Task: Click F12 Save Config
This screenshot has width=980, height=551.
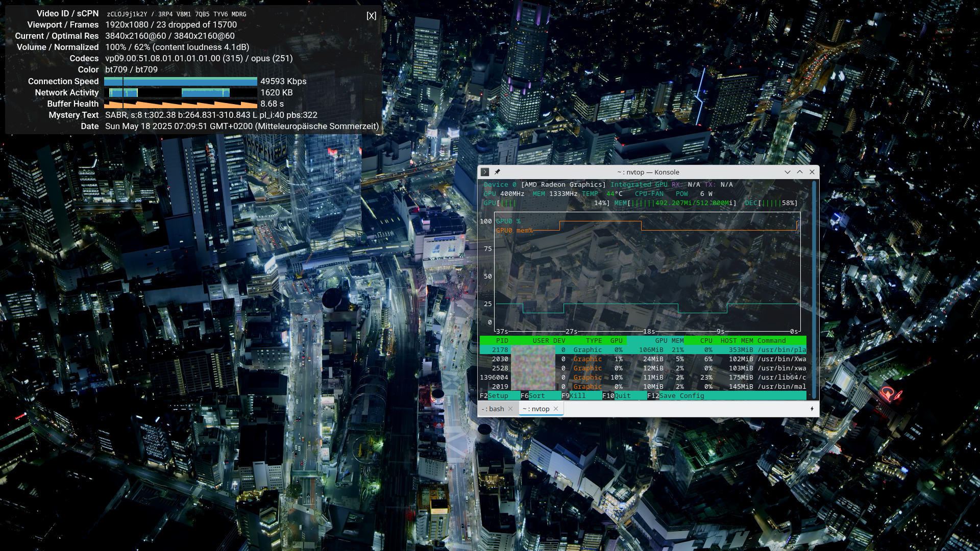Action: (x=676, y=396)
